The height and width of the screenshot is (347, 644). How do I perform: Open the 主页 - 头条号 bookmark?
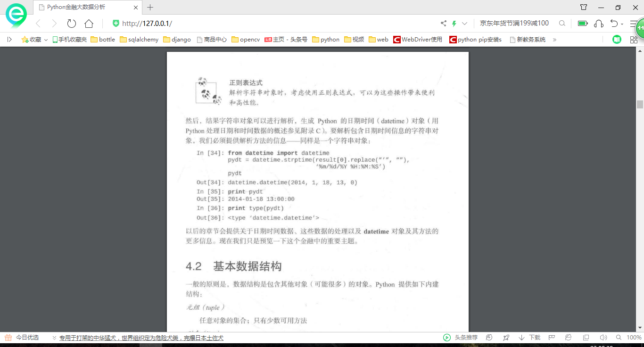[286, 40]
